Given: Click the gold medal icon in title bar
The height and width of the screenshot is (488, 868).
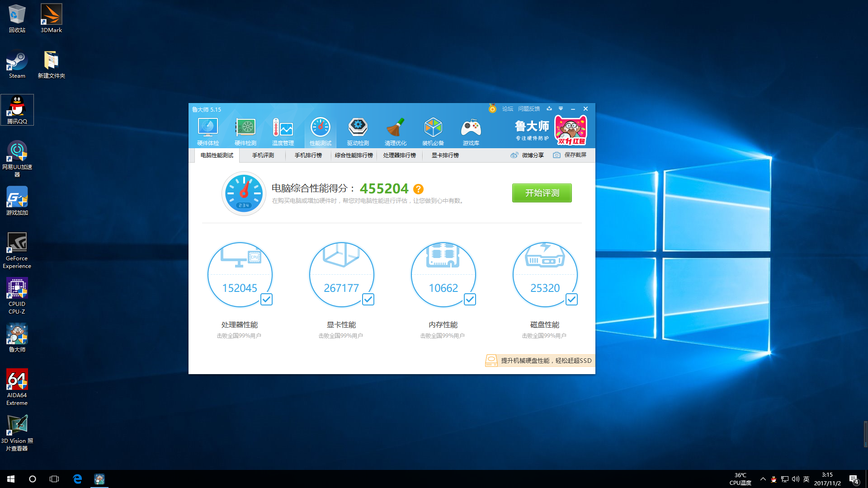Looking at the screenshot, I should click(x=492, y=108).
